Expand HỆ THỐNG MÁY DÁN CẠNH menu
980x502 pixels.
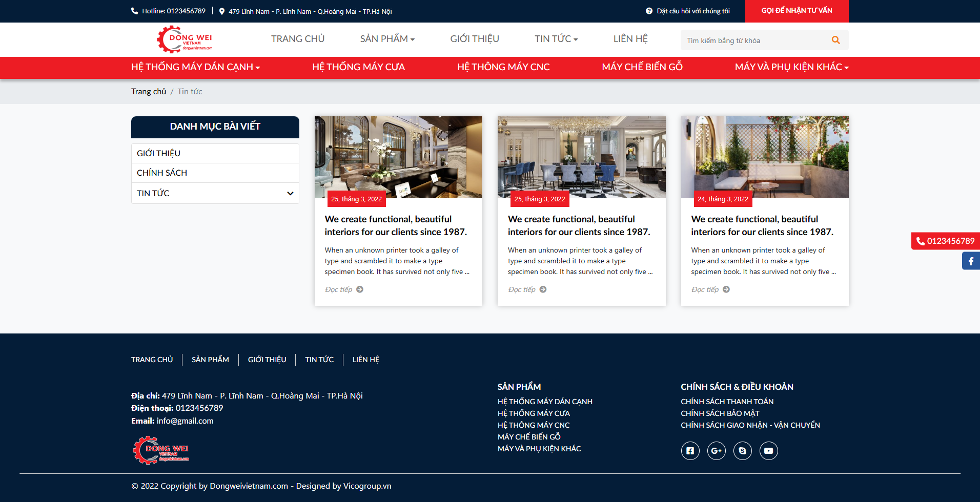195,67
